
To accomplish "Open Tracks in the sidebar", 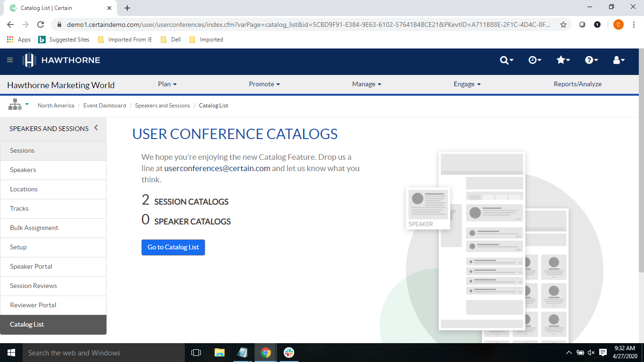I will coord(53,208).
